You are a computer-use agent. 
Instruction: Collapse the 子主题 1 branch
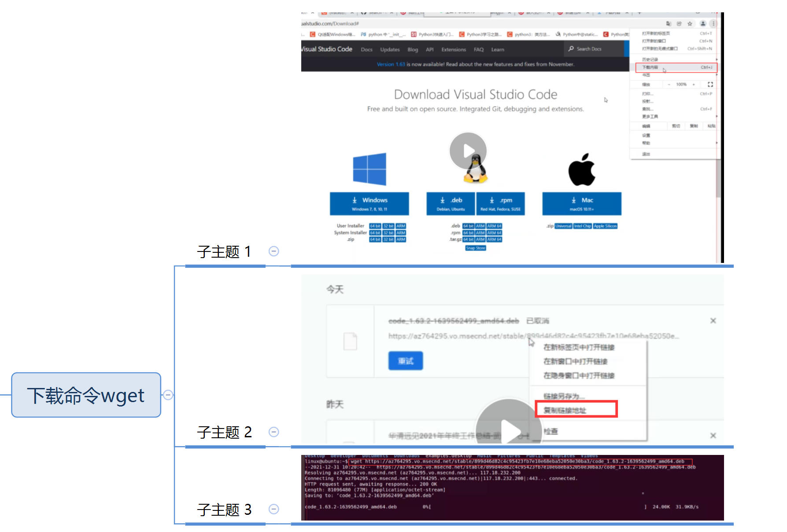click(x=274, y=251)
